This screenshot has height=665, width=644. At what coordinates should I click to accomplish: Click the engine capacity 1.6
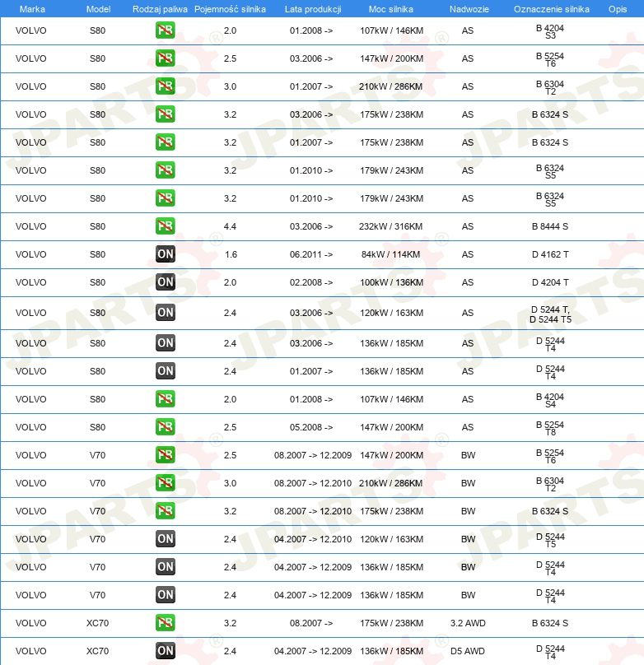231,254
